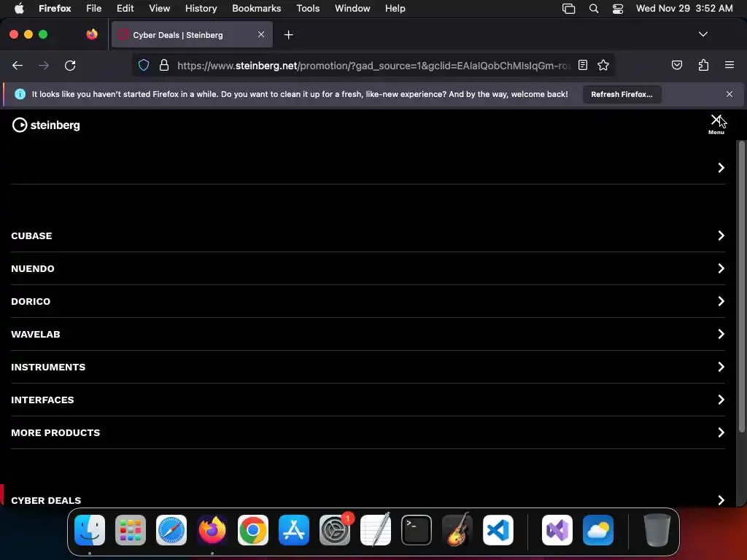
Task: Open the History menu
Action: click(201, 8)
